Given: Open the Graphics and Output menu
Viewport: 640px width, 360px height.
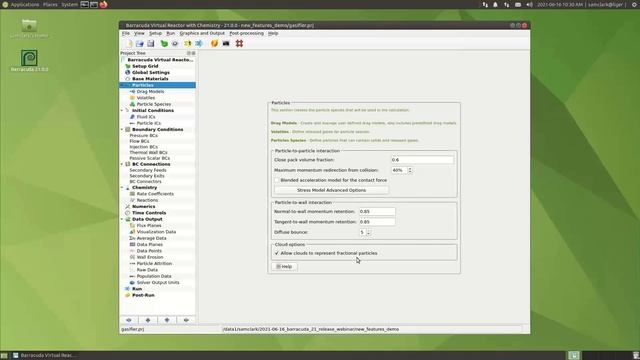Looking at the screenshot, I should coord(202,33).
